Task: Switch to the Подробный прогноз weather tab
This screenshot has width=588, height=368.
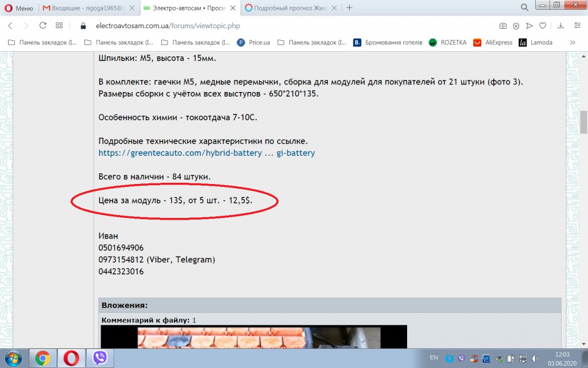Action: tap(291, 8)
